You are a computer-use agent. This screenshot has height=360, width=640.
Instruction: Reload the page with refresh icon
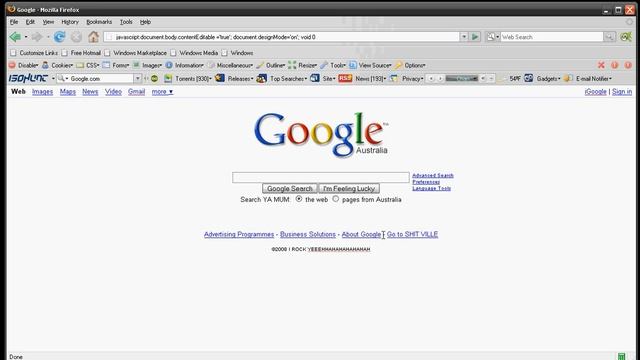60,37
